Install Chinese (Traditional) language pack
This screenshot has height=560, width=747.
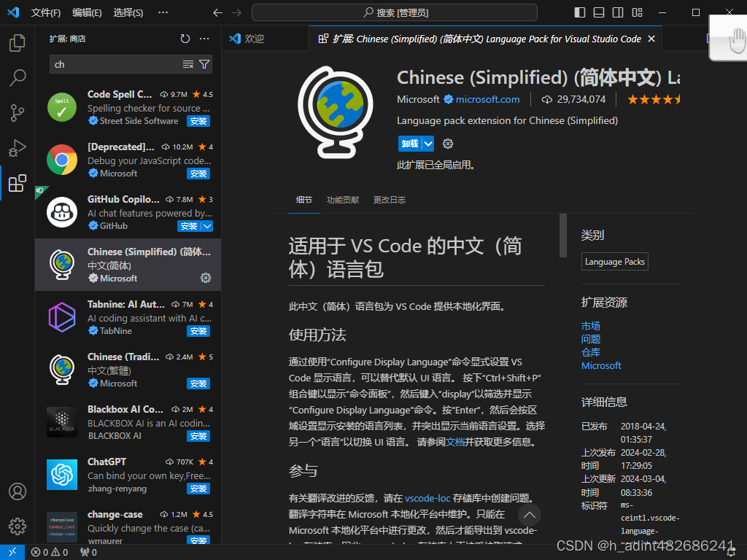click(198, 384)
